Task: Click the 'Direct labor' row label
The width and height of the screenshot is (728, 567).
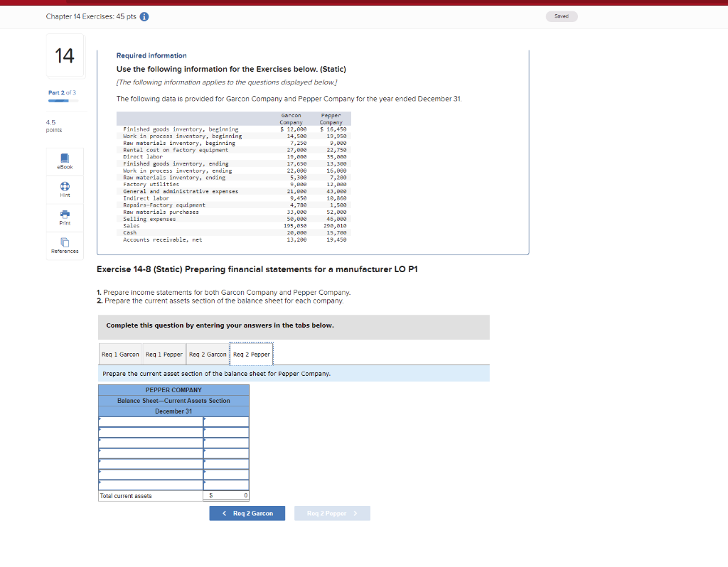Action: [142, 157]
